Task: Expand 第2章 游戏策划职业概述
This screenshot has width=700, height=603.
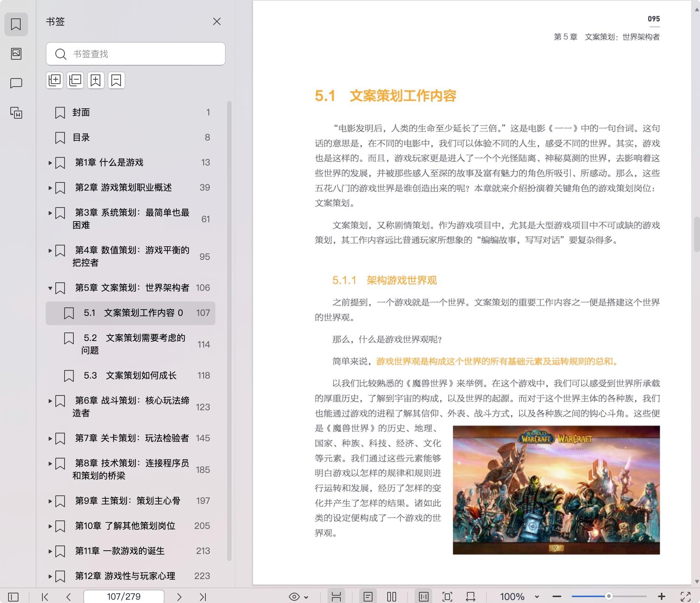Action: pos(50,188)
